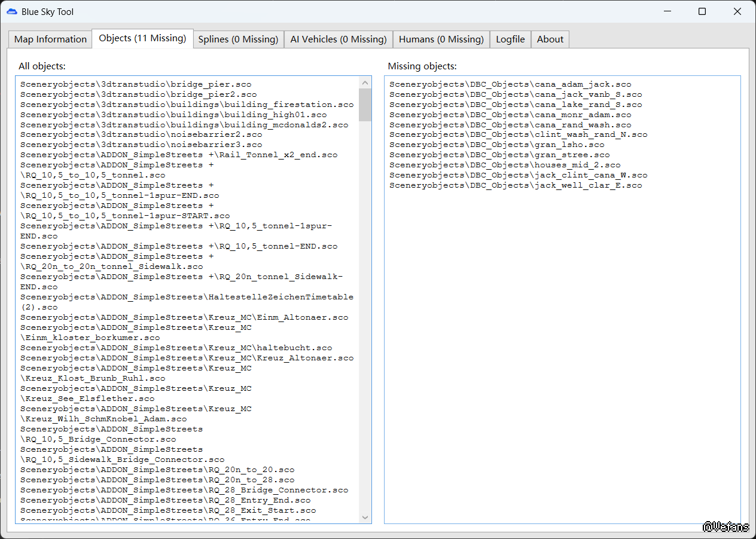Image resolution: width=756 pixels, height=539 pixels.
Task: Click RQ_28_Bridge_Connector.sco entry
Action: 184,491
